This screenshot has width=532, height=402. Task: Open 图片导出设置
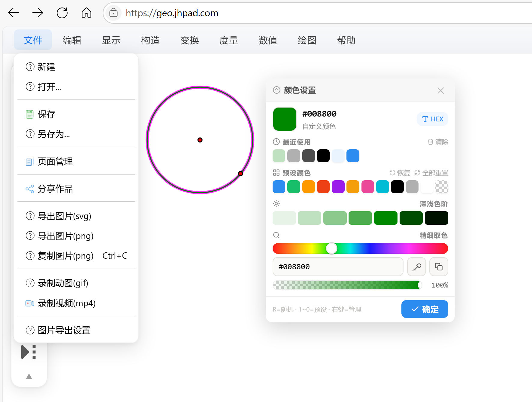point(76,330)
